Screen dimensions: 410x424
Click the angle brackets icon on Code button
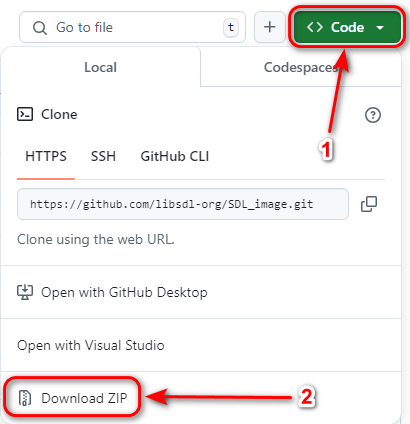[315, 27]
